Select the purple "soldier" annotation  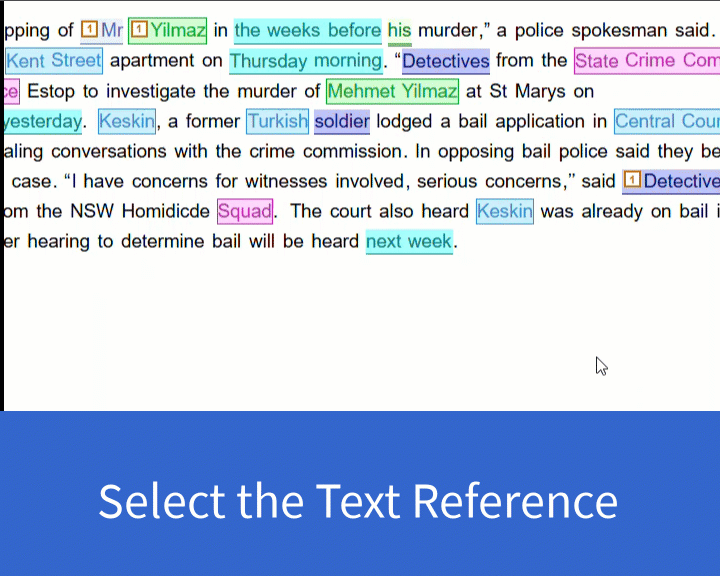(342, 122)
